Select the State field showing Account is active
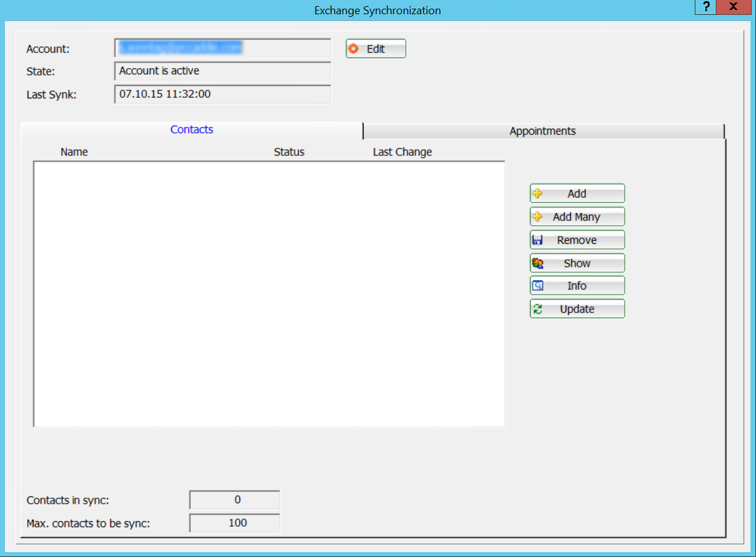756x557 pixels. click(x=223, y=71)
